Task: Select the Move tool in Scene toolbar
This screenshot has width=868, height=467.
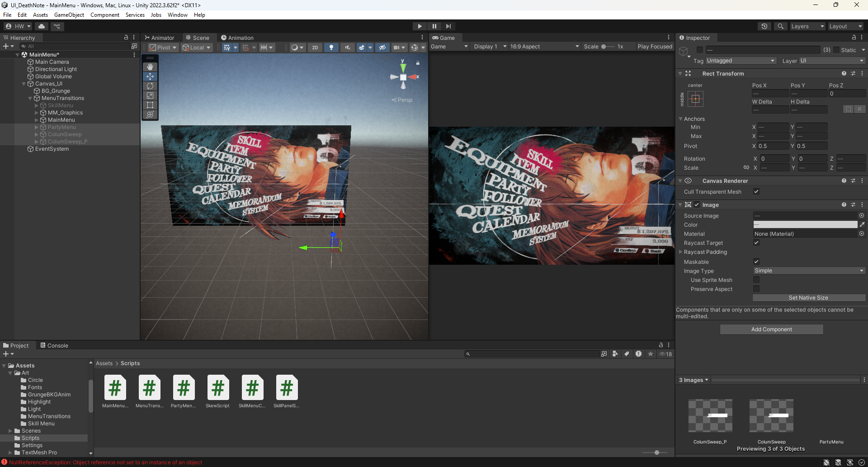Action: pos(150,76)
